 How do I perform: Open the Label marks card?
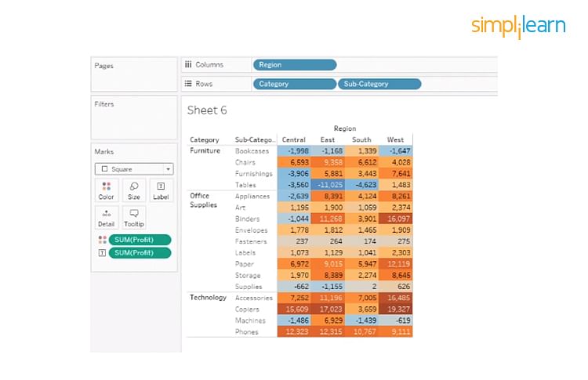[161, 190]
